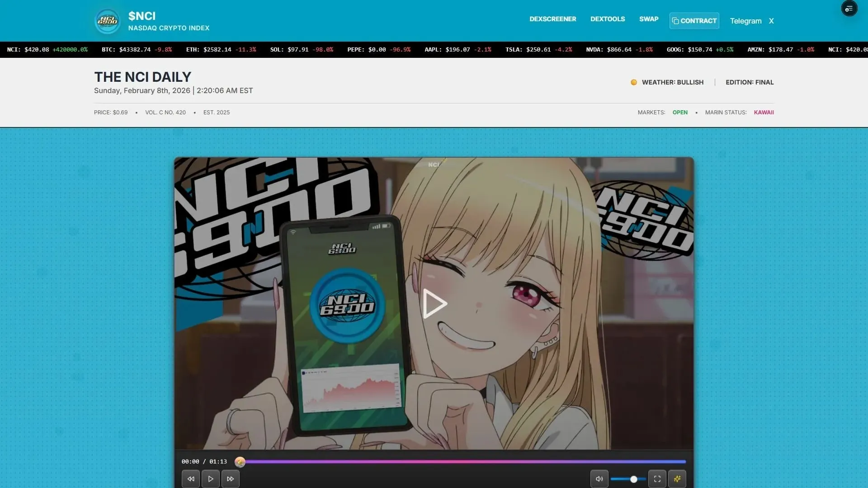Open the DEXSCREENER link
868x488 pixels.
[x=552, y=19]
